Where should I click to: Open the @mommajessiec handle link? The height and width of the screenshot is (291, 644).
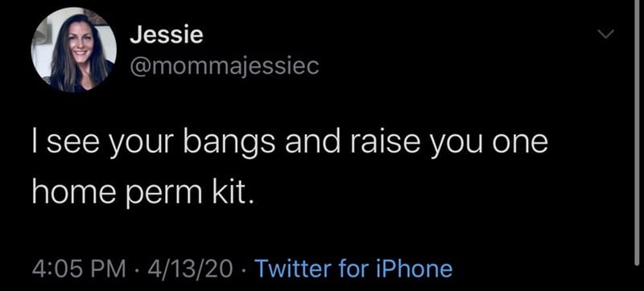tap(224, 67)
